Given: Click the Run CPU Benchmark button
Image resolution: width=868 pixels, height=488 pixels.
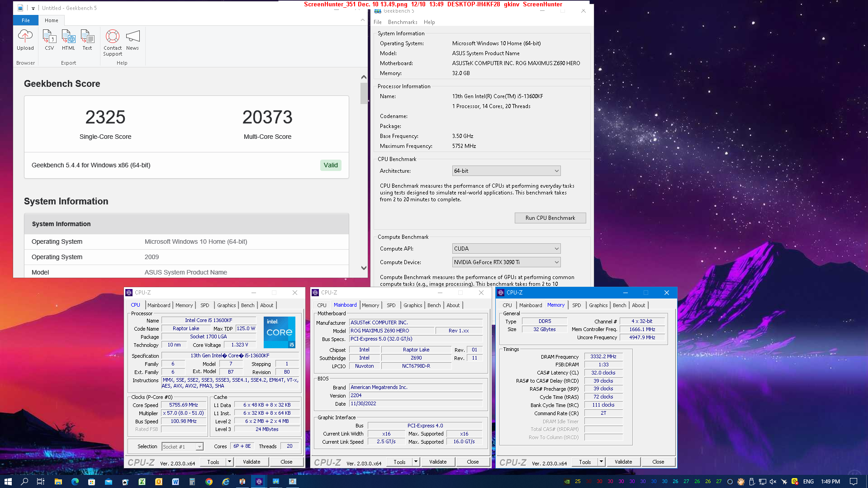Looking at the screenshot, I should [x=550, y=218].
